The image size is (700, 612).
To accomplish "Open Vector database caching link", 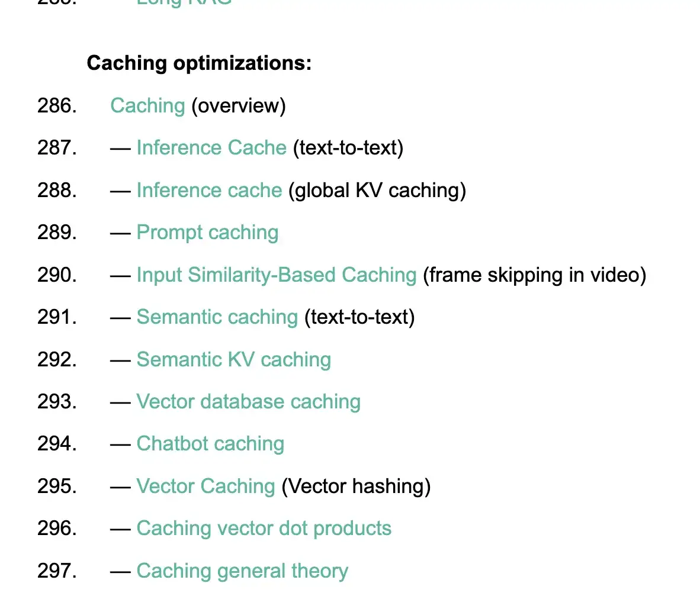I will [x=248, y=402].
